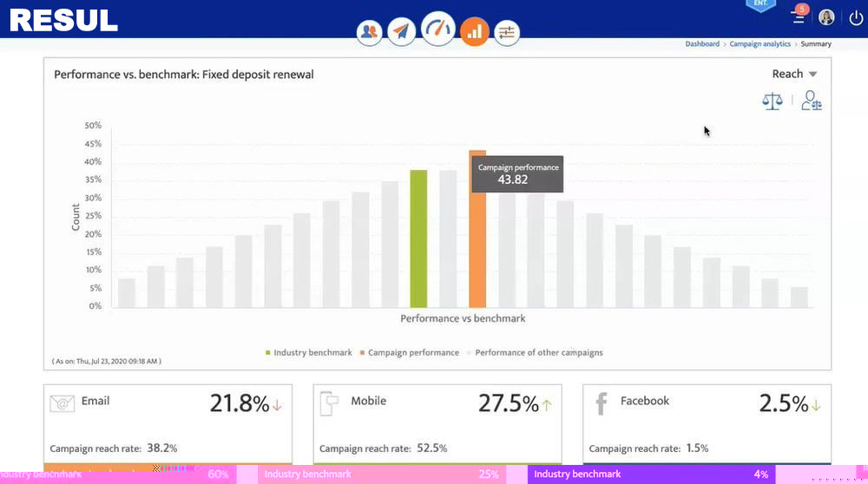The height and width of the screenshot is (484, 868).
Task: Open the sliders preferences icon
Action: tap(507, 33)
